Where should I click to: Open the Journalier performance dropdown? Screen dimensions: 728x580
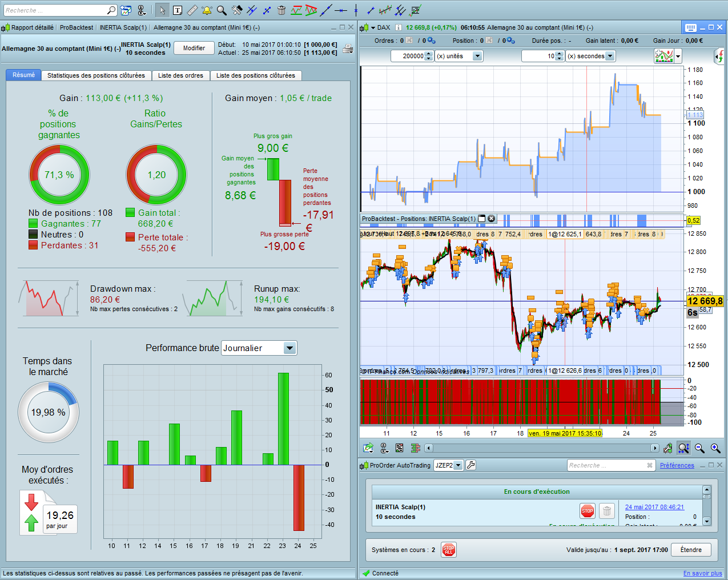(x=290, y=348)
